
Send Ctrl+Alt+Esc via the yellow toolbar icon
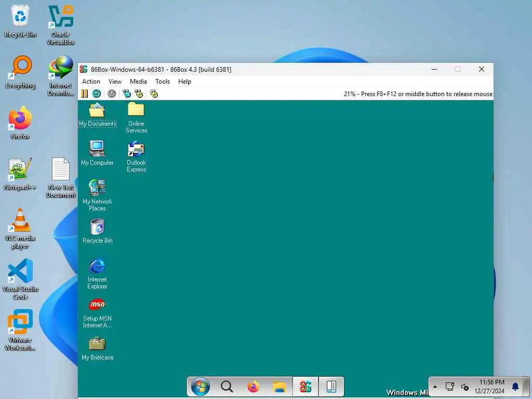[139, 94]
